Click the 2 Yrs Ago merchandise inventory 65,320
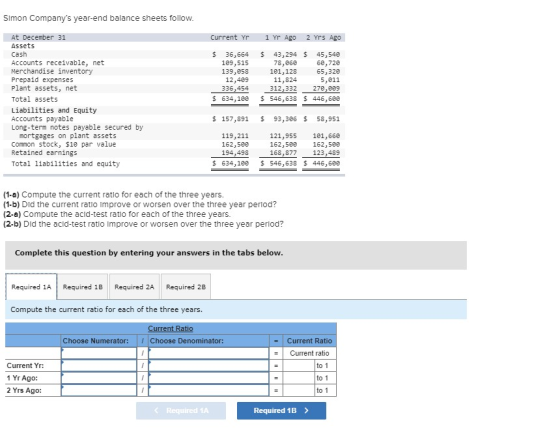The width and height of the screenshot is (560, 443). coord(328,71)
